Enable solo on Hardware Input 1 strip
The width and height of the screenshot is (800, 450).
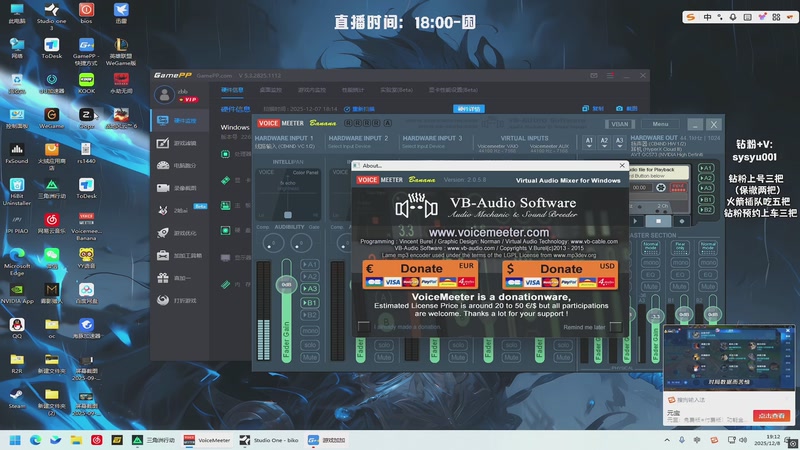[310, 345]
